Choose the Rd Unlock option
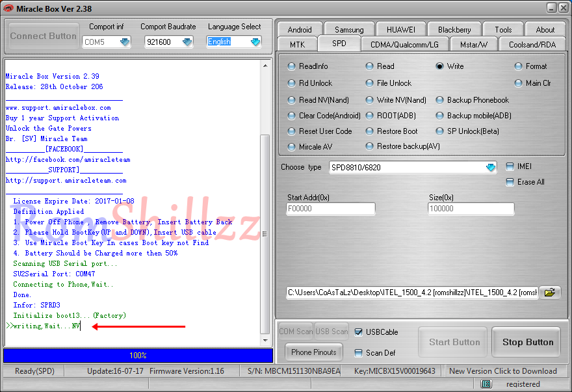 [310, 83]
